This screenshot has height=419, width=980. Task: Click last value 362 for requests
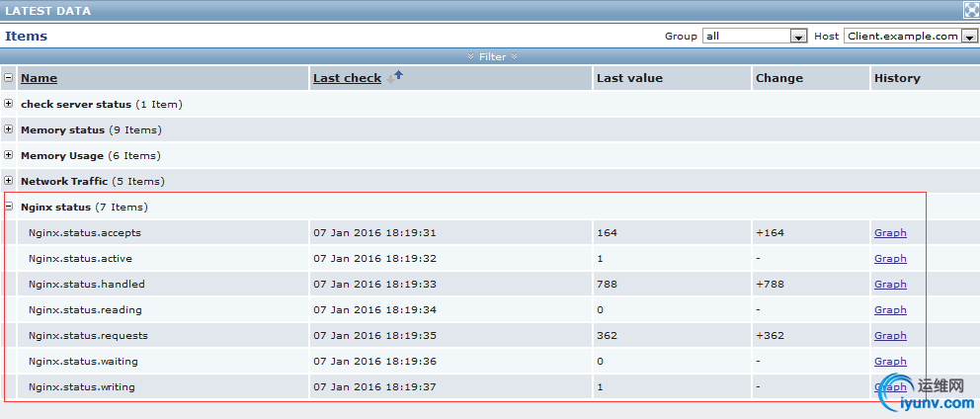pos(607,335)
